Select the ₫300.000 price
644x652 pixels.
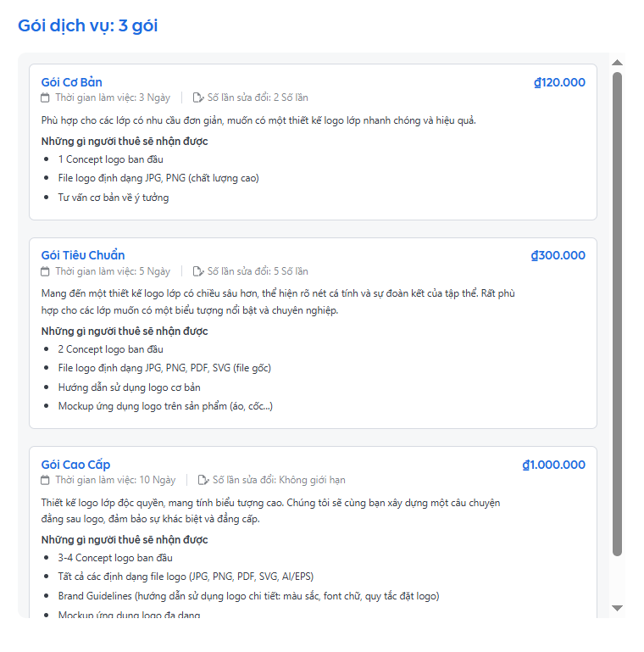[558, 255]
